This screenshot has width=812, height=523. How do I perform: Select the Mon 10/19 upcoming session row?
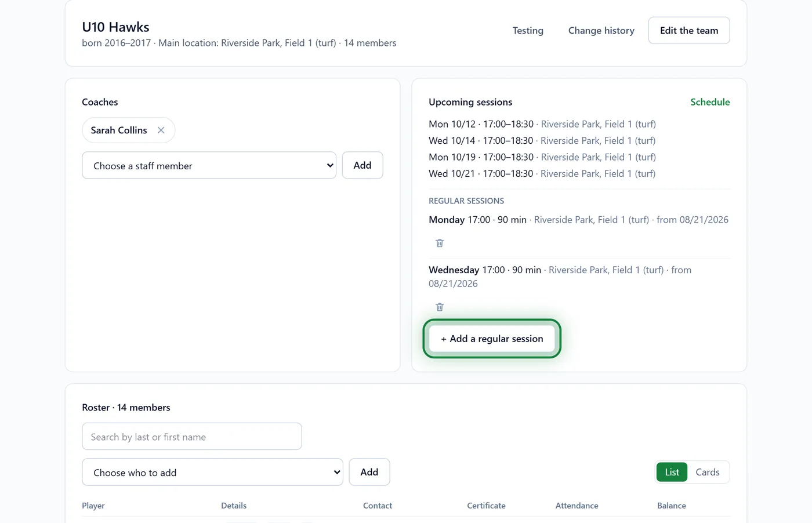[x=542, y=157]
